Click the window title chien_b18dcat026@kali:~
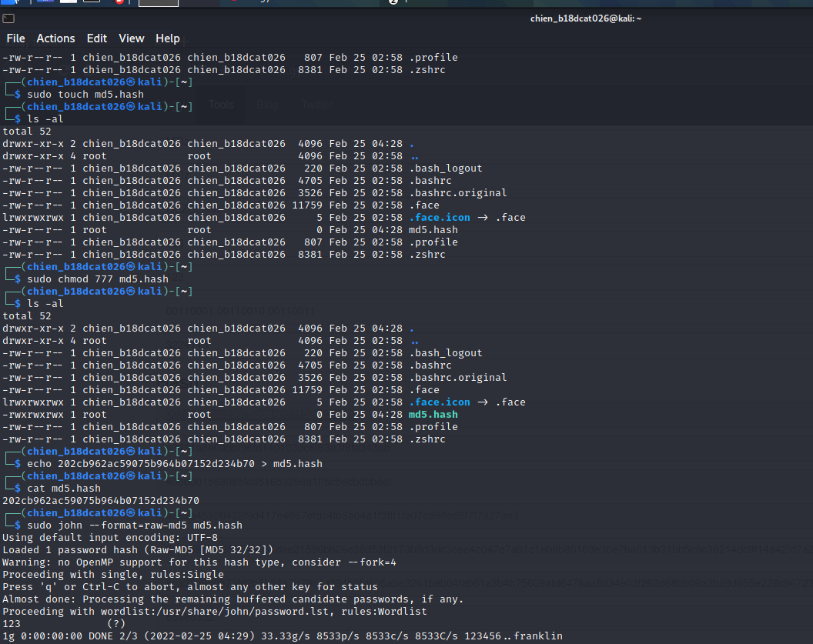813x644 pixels. coord(585,18)
